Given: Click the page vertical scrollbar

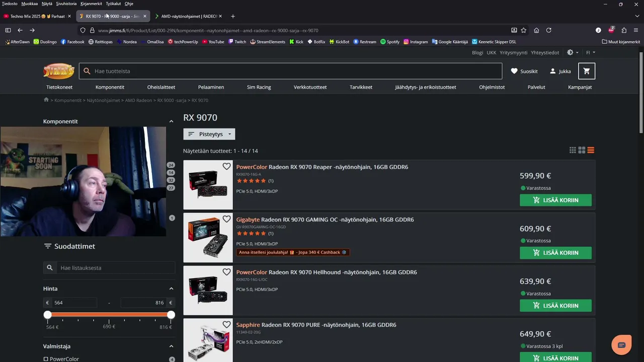Looking at the screenshot, I should point(641,93).
